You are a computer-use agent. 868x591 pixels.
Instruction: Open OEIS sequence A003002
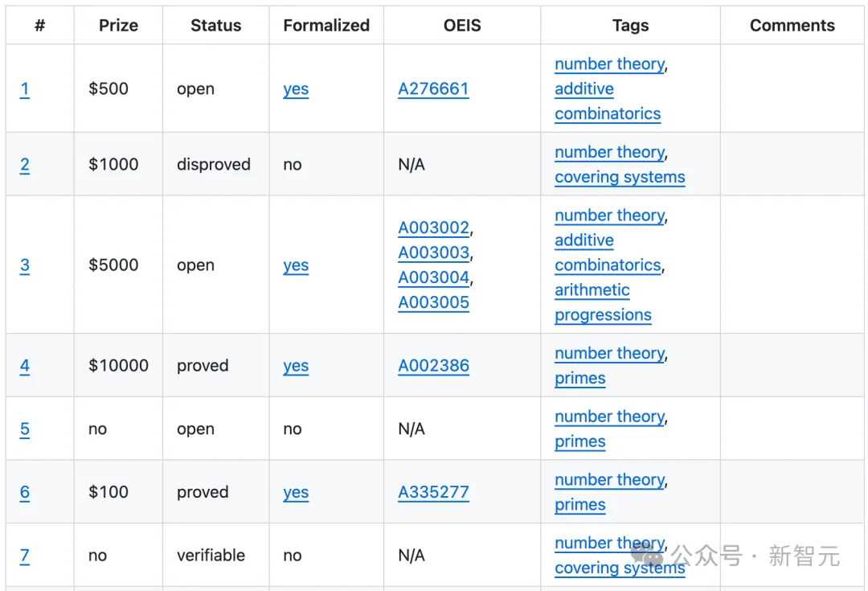(x=433, y=228)
